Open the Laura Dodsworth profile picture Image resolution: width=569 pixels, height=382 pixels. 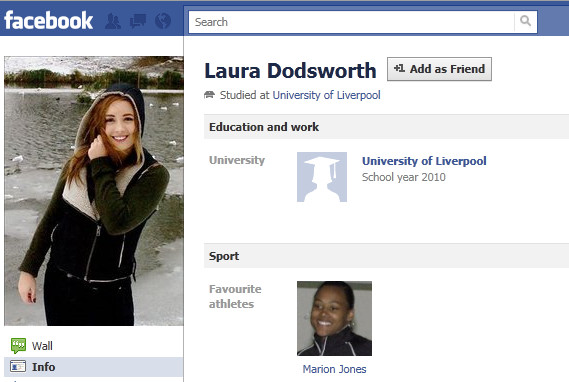94,191
